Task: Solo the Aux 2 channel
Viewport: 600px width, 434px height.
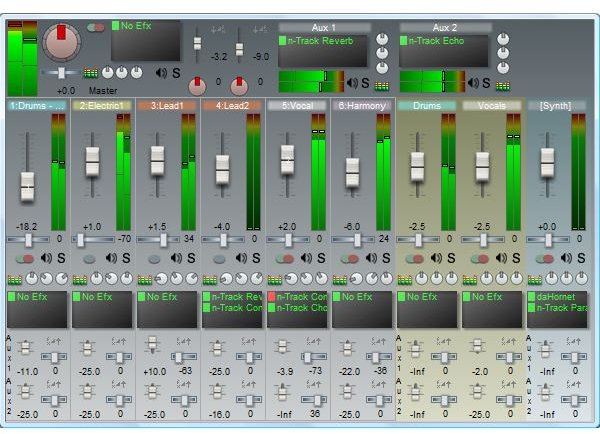Action: pos(486,83)
